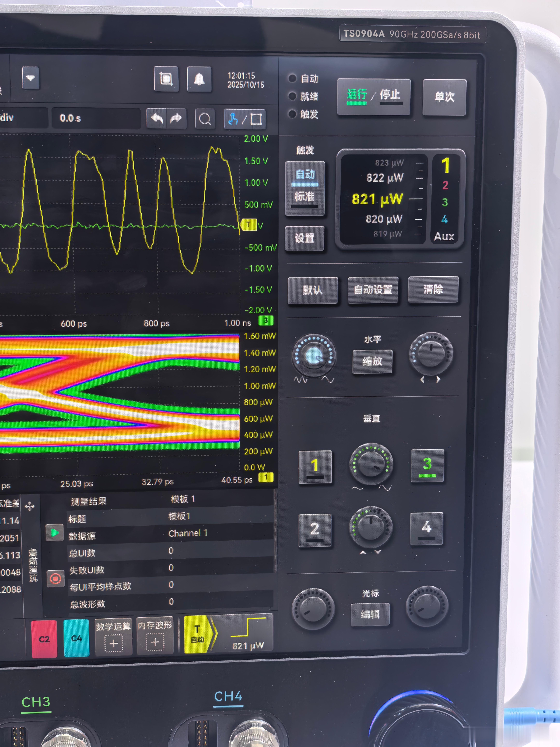The image size is (560, 747).
Task: Toggle touch/box selection mode icon
Action: pos(244,119)
